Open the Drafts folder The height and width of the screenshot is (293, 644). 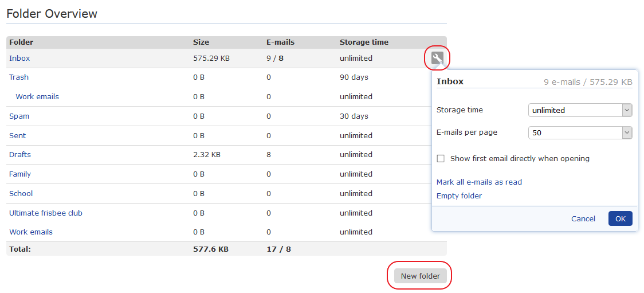click(x=19, y=155)
